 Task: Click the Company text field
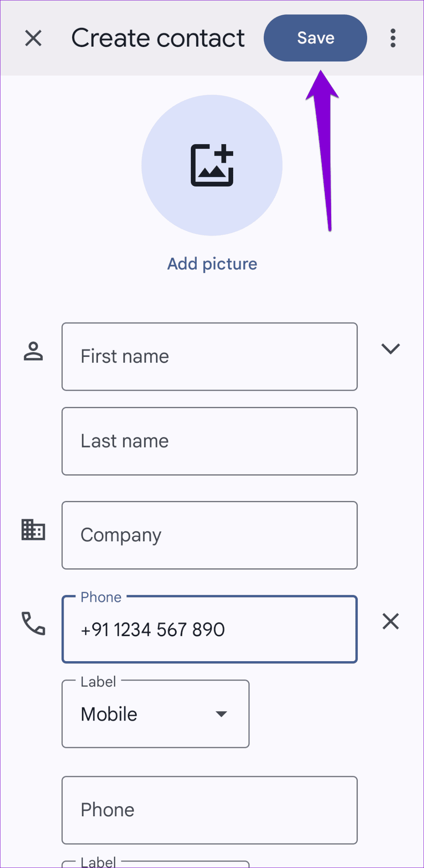[x=209, y=535]
